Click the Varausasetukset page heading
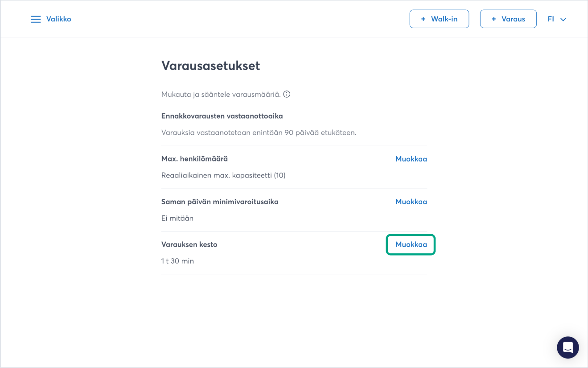This screenshot has height=368, width=588. click(210, 66)
